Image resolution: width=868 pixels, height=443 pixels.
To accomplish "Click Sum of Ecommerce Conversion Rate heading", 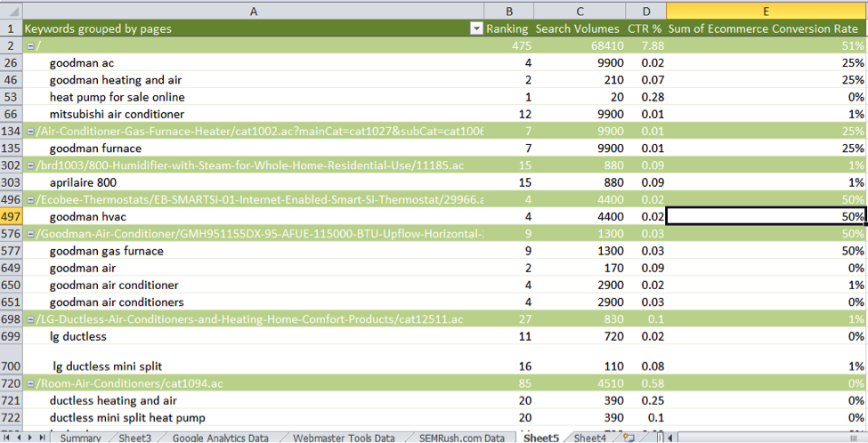I will click(767, 28).
